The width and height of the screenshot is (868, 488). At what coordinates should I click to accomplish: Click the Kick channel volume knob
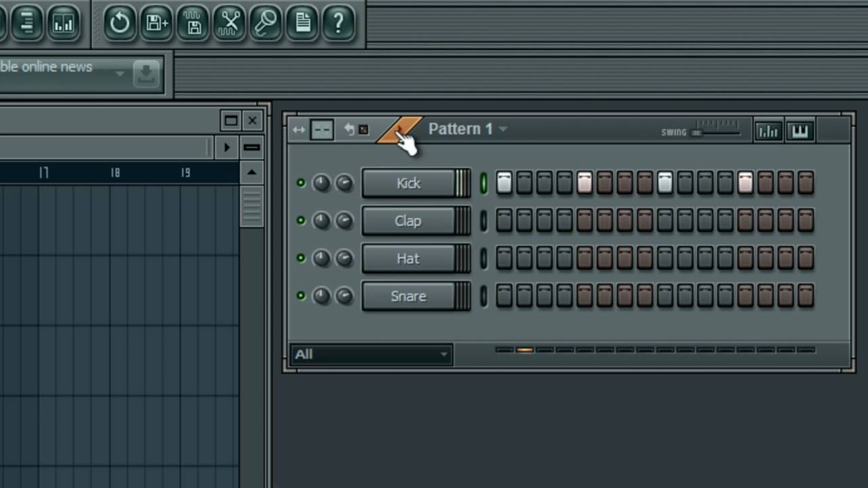(344, 183)
